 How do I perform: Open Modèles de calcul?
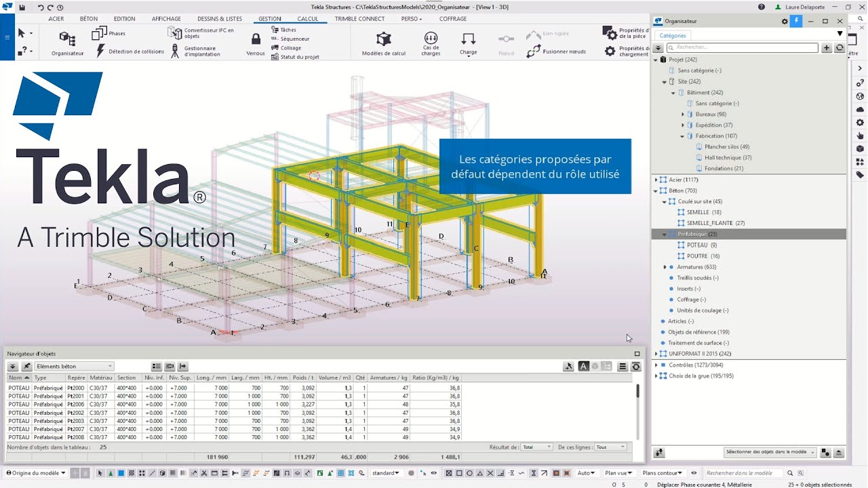[x=384, y=43]
